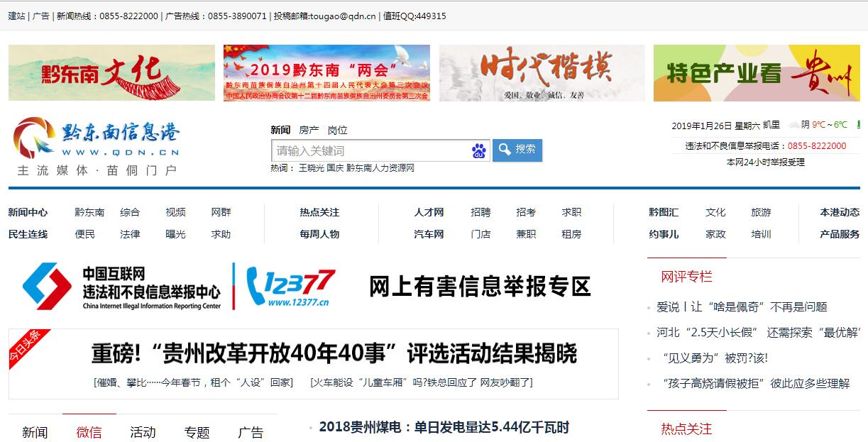Image resolution: width=868 pixels, height=442 pixels.
Task: Open the 2019黔东南两会 banner
Action: click(326, 72)
